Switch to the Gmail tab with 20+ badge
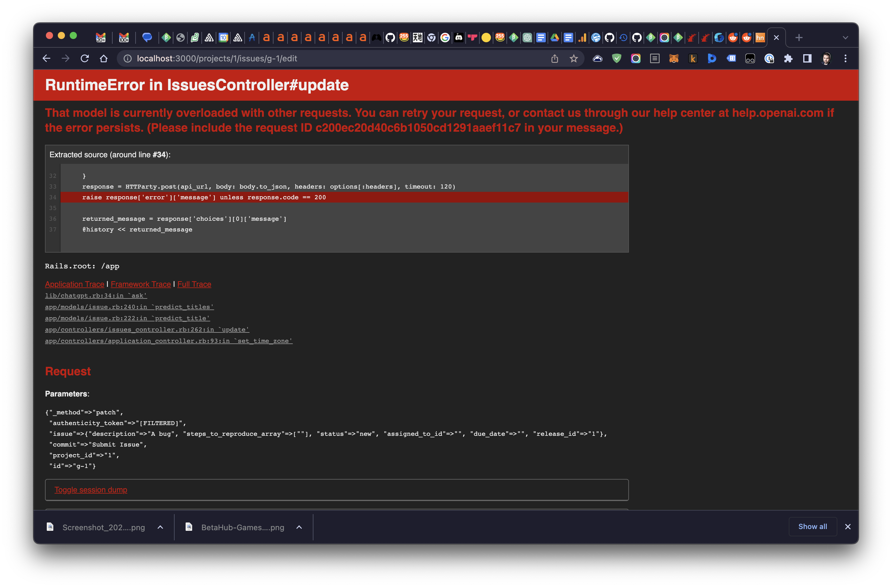This screenshot has width=892, height=588. pos(100,38)
